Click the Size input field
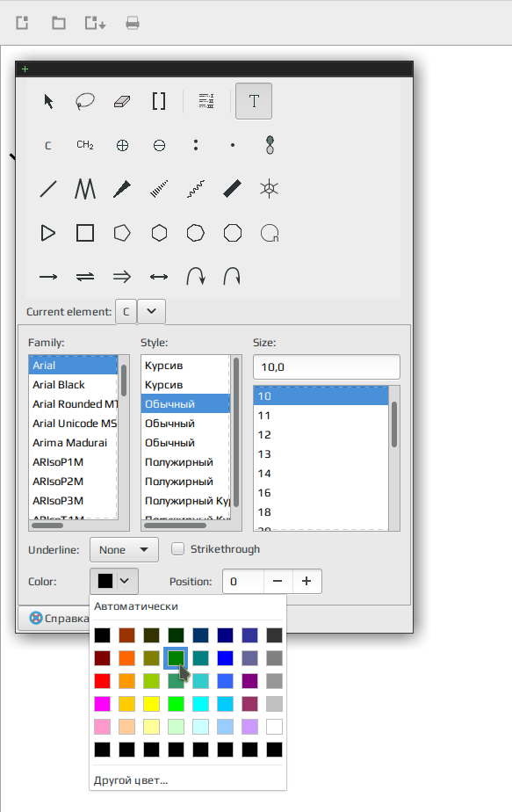The image size is (512, 812). 327,366
